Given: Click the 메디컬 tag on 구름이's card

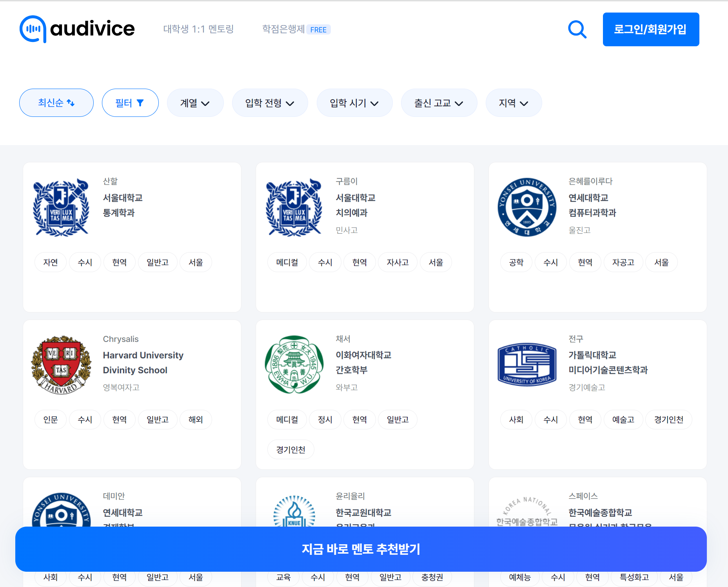Looking at the screenshot, I should (x=287, y=262).
